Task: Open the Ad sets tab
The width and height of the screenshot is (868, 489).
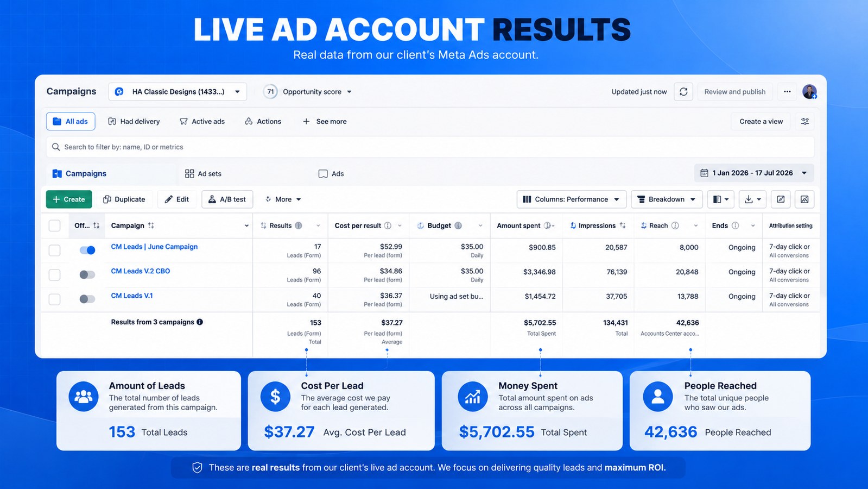Action: [203, 174]
